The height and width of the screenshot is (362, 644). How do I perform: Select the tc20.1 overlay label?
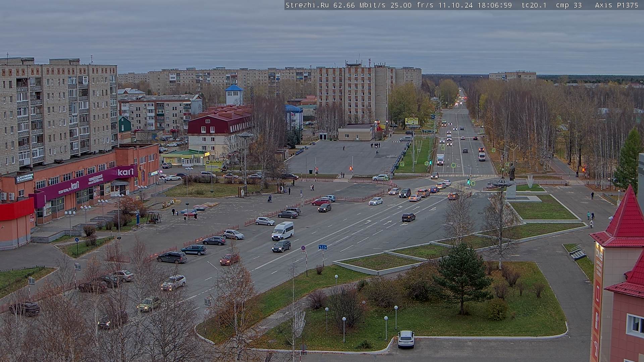tap(534, 5)
